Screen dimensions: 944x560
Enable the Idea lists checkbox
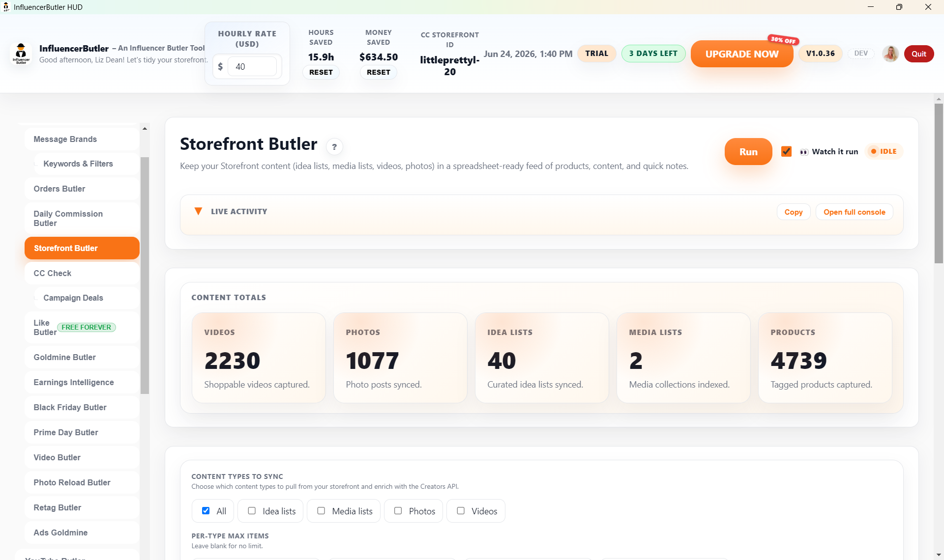point(252,511)
